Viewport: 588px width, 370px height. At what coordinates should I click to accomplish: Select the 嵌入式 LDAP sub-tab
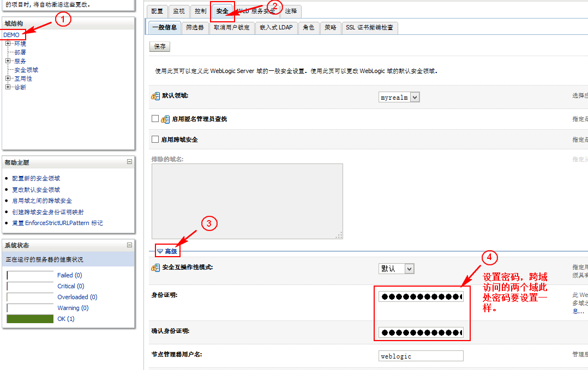[x=276, y=28]
